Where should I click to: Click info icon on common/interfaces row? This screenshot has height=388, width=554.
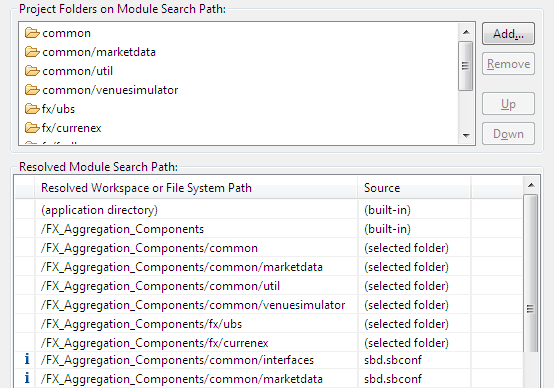(27, 360)
